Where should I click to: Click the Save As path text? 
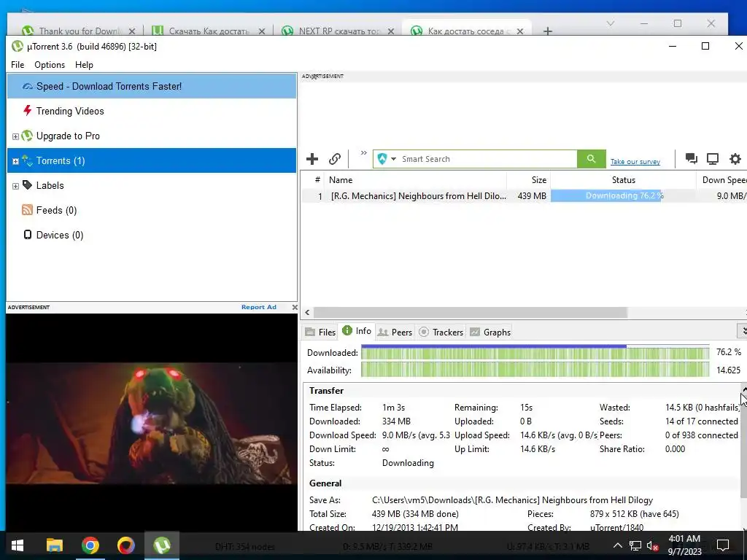512,500
